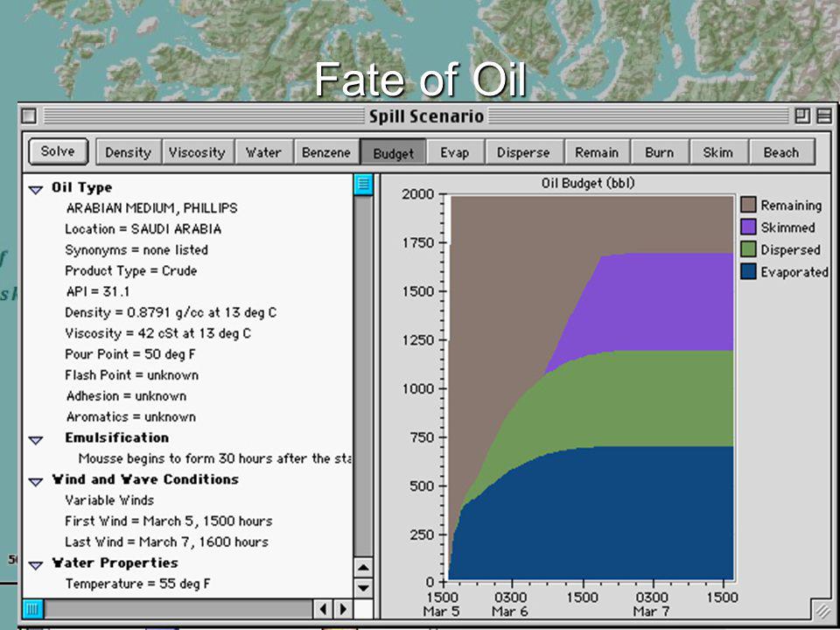Click the Remaining legend color swatch

point(748,205)
